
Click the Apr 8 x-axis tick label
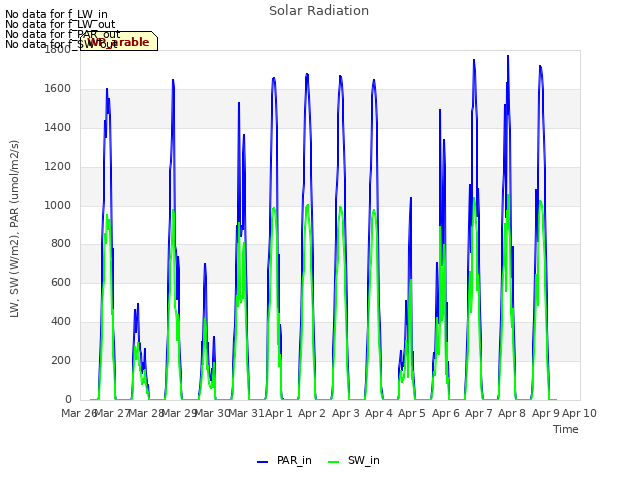click(512, 413)
